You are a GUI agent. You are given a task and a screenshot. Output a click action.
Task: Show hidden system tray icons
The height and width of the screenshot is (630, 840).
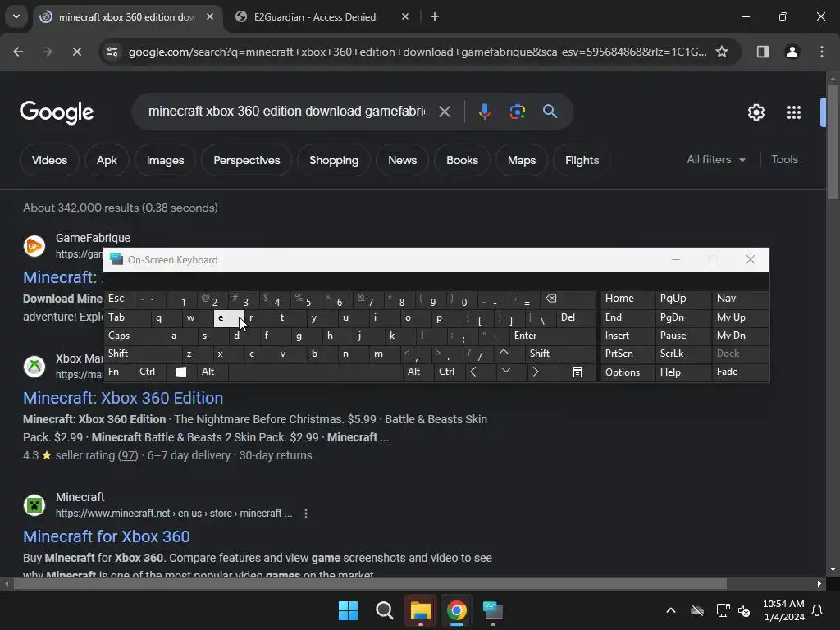tap(671, 610)
